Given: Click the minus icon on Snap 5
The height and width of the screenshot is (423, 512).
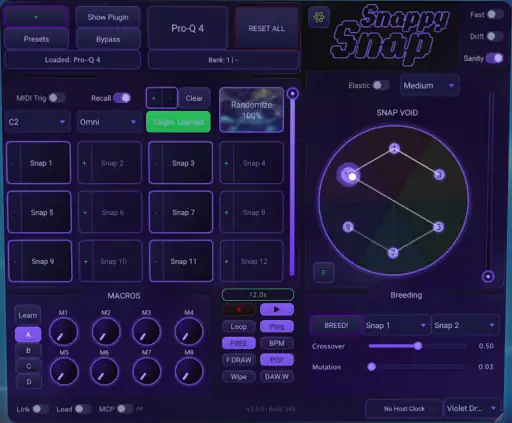Looking at the screenshot, I should (14, 212).
